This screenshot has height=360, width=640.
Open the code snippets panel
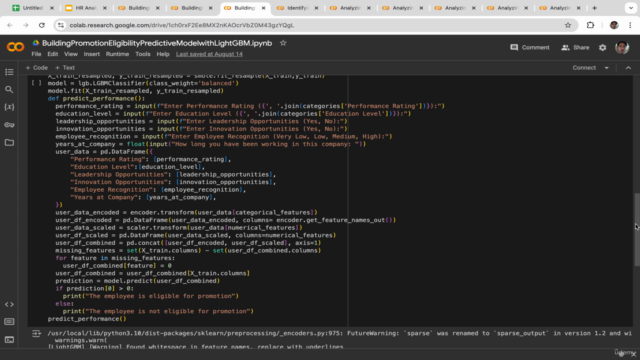[9, 304]
